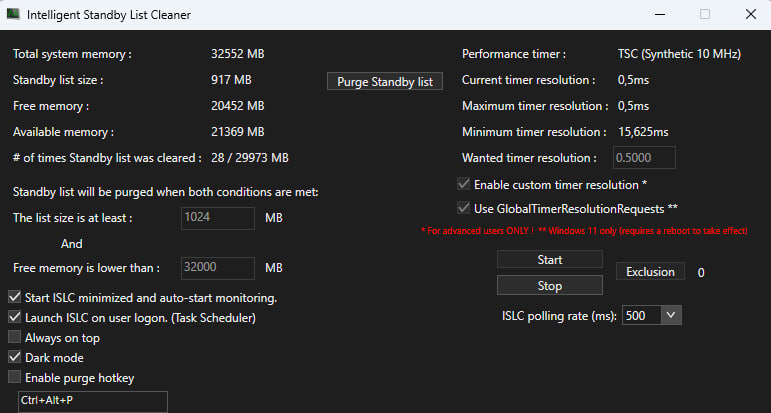Click the free memory 32000 MB input field
Image resolution: width=771 pixels, height=413 pixels.
click(218, 268)
